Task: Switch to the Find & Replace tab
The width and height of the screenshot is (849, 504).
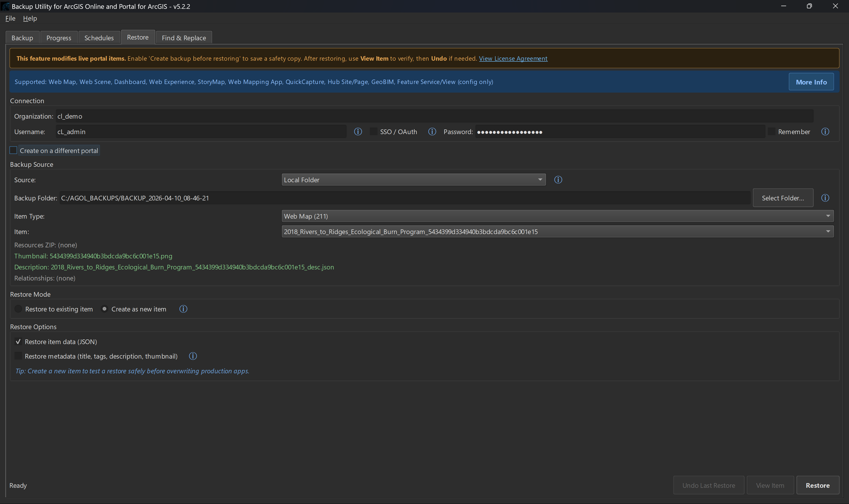Action: click(184, 38)
